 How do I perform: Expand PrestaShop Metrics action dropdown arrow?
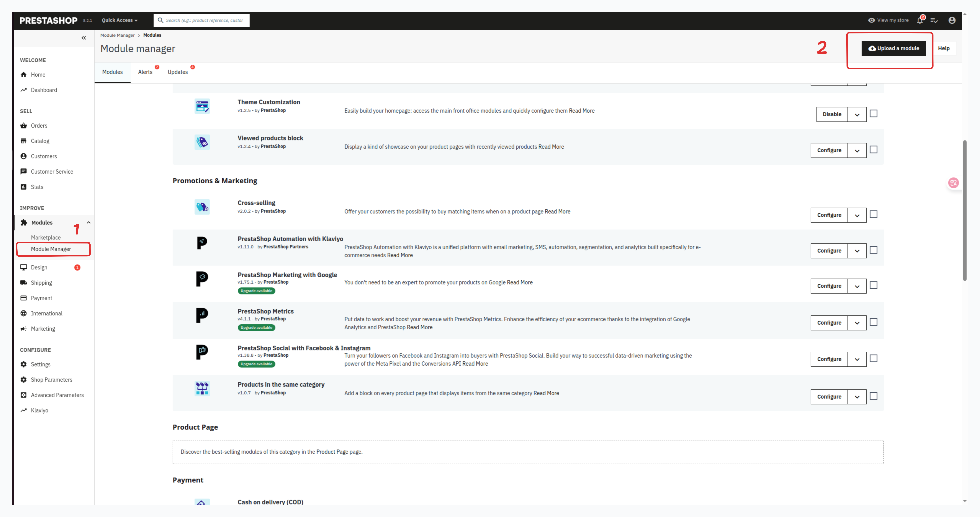(857, 323)
